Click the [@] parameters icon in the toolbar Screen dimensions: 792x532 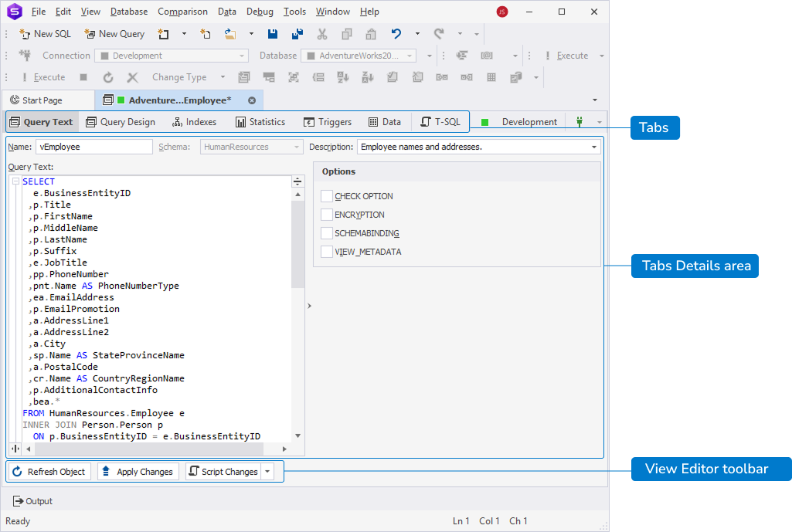(x=487, y=56)
